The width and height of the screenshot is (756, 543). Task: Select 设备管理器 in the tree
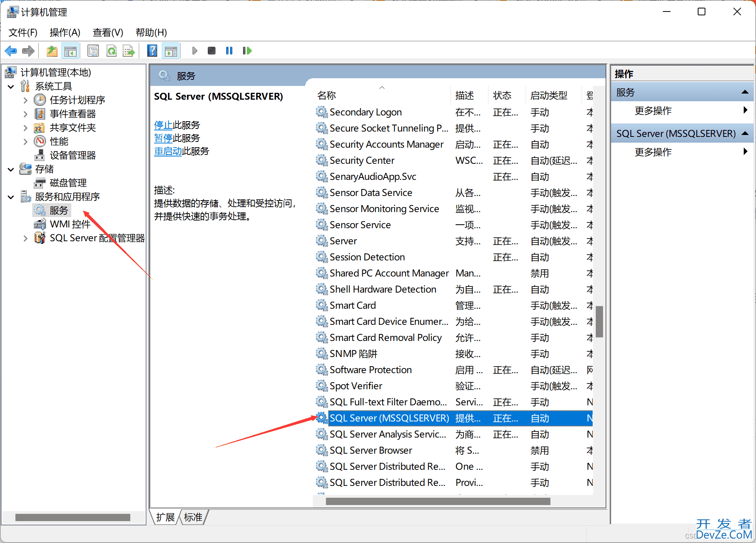tap(72, 155)
